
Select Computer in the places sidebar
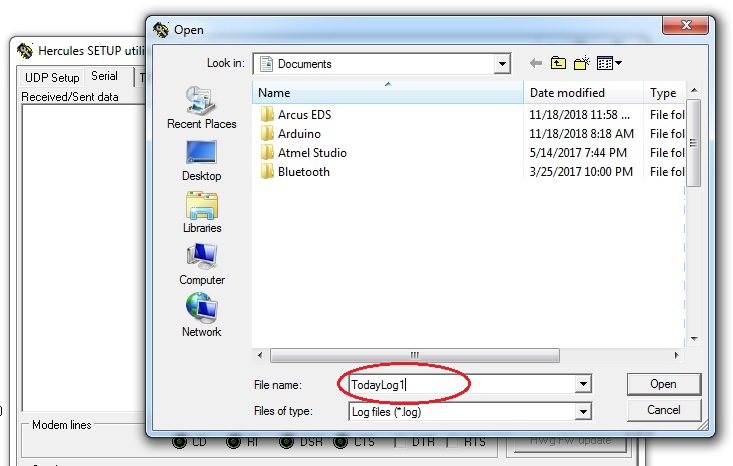202,265
